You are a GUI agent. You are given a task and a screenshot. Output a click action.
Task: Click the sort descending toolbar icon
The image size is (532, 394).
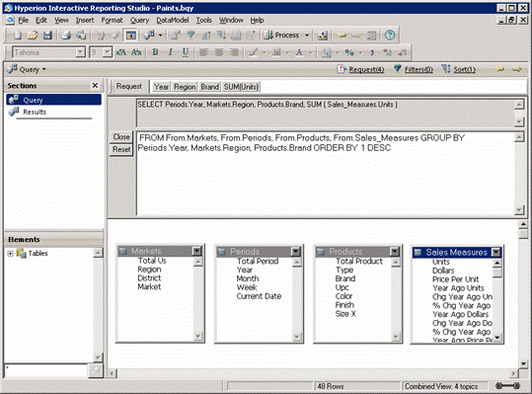tap(221, 35)
